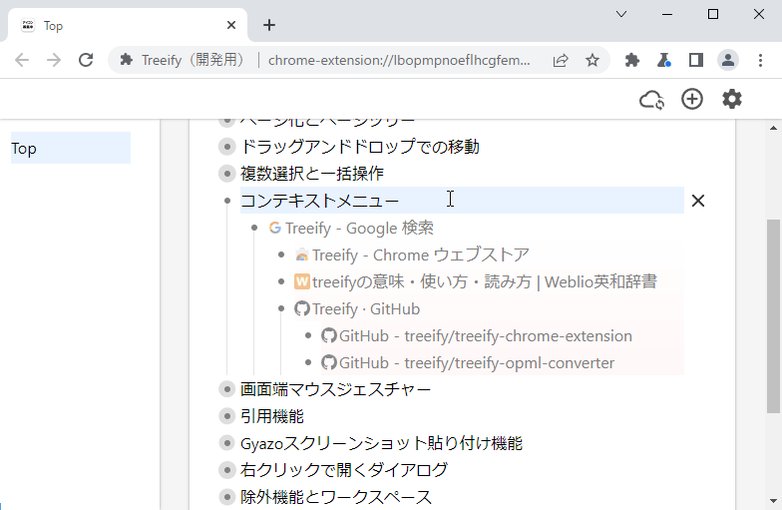Open treeify-chrome-extension GitHub item
The width and height of the screenshot is (782, 510).
coord(485,336)
